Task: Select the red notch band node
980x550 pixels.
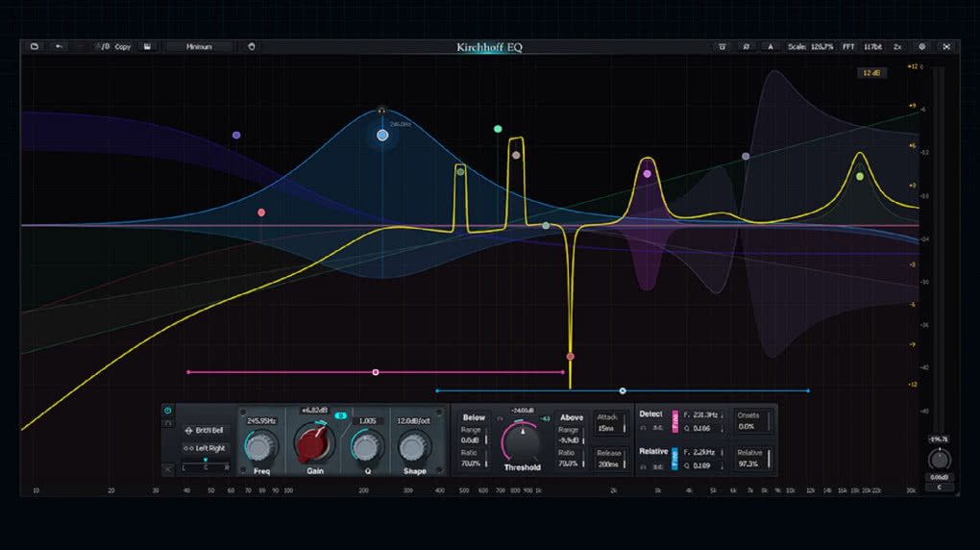Action: [x=570, y=357]
